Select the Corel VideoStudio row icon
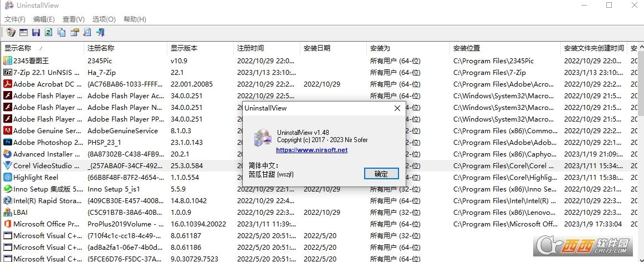 (7, 166)
